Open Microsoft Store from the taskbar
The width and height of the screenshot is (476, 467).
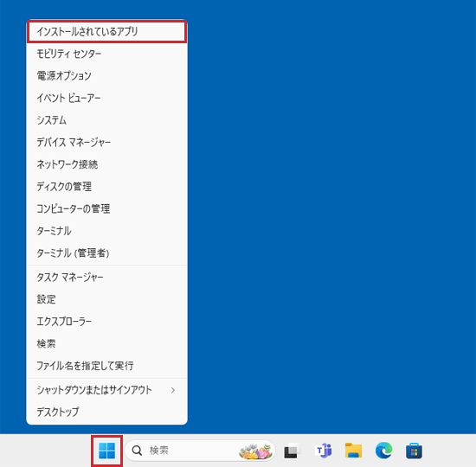point(414,451)
